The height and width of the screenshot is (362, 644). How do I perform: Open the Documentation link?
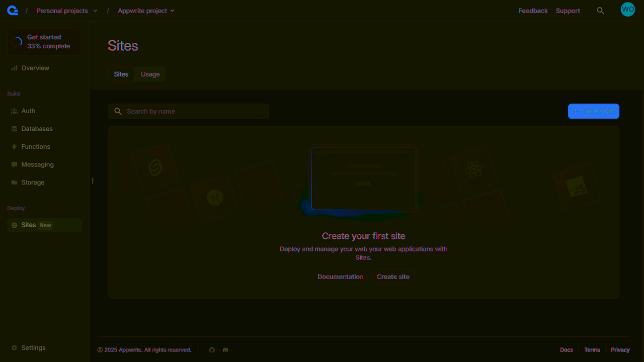(340, 277)
